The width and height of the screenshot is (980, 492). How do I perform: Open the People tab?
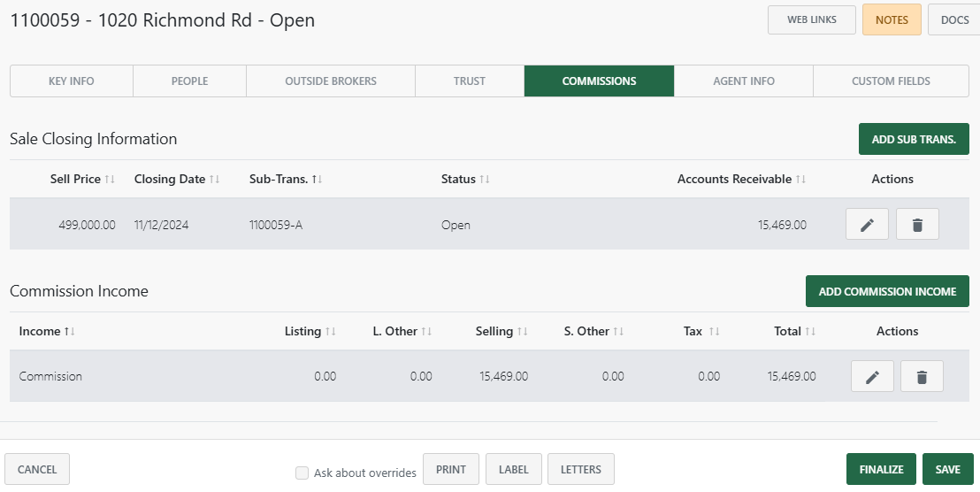coord(189,81)
